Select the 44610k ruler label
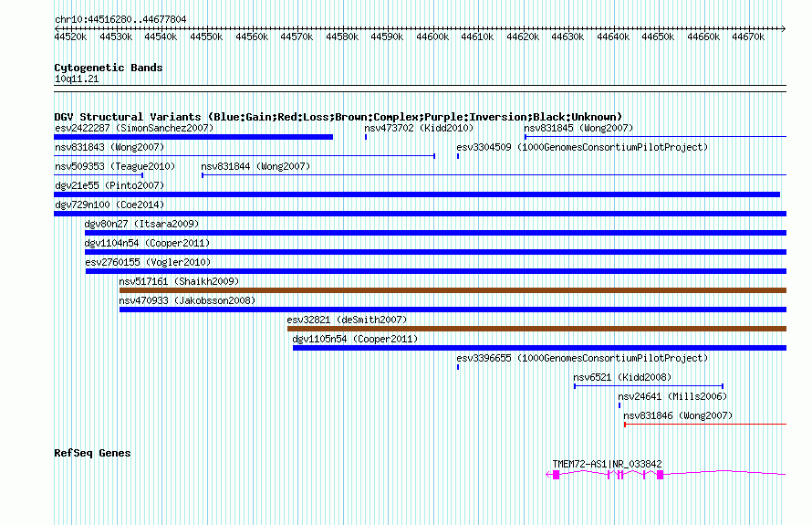Image resolution: width=812 pixels, height=525 pixels. [x=477, y=37]
